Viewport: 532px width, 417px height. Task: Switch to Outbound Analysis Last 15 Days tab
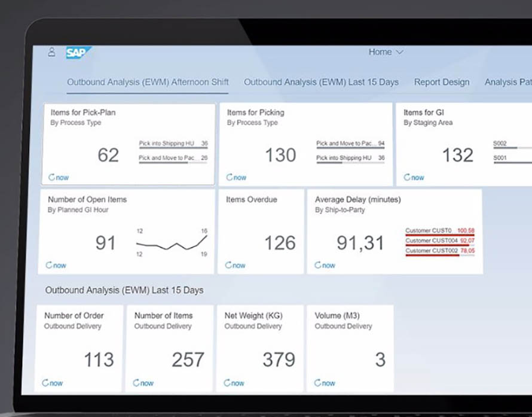coord(322,82)
